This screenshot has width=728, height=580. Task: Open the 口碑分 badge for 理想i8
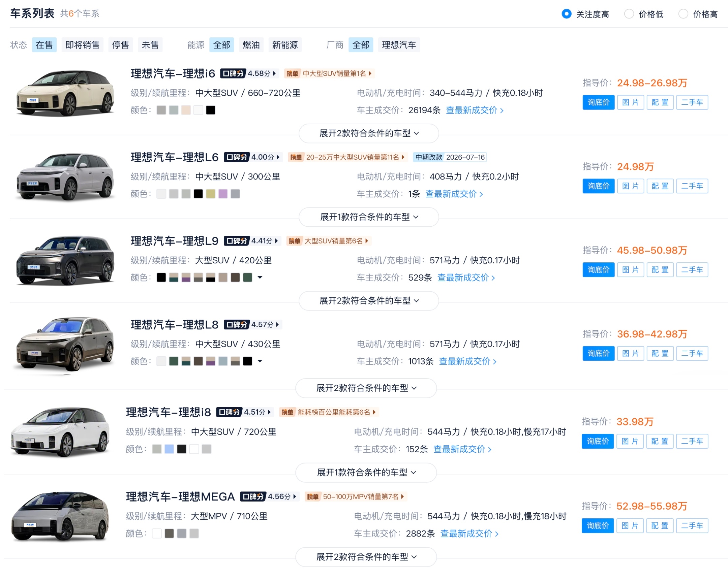(x=244, y=412)
